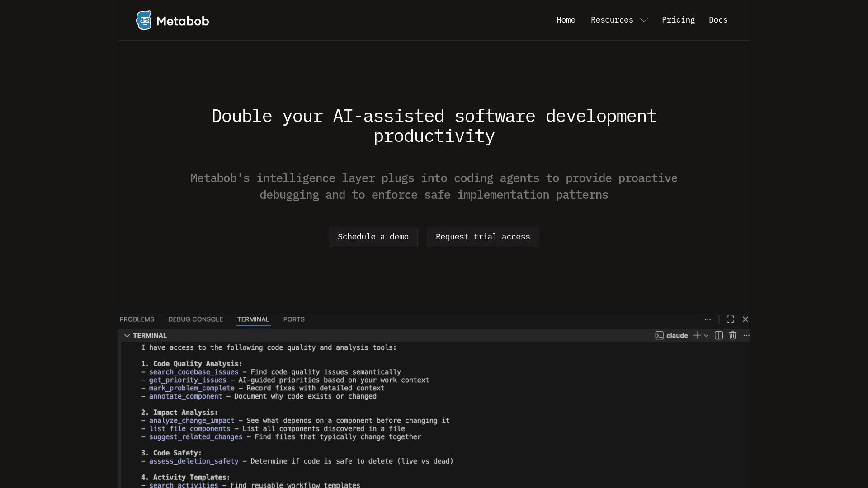
Task: Click suggest_related_changes tool name
Action: click(x=196, y=437)
